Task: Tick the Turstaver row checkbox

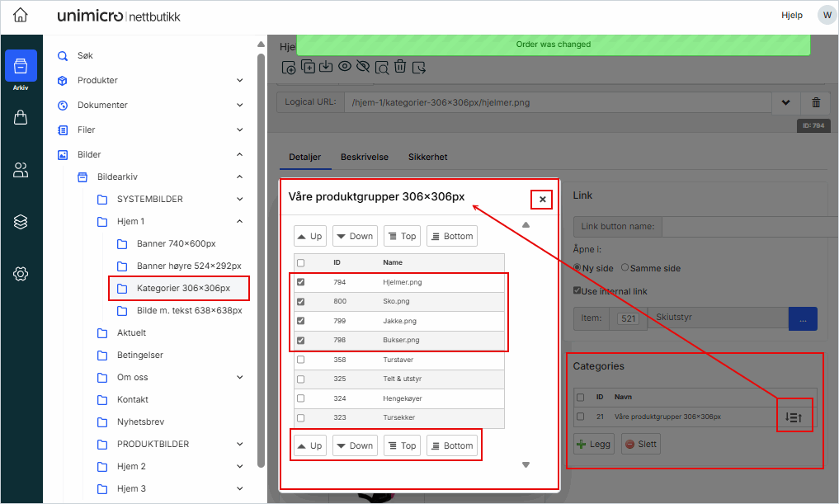Action: pos(300,360)
